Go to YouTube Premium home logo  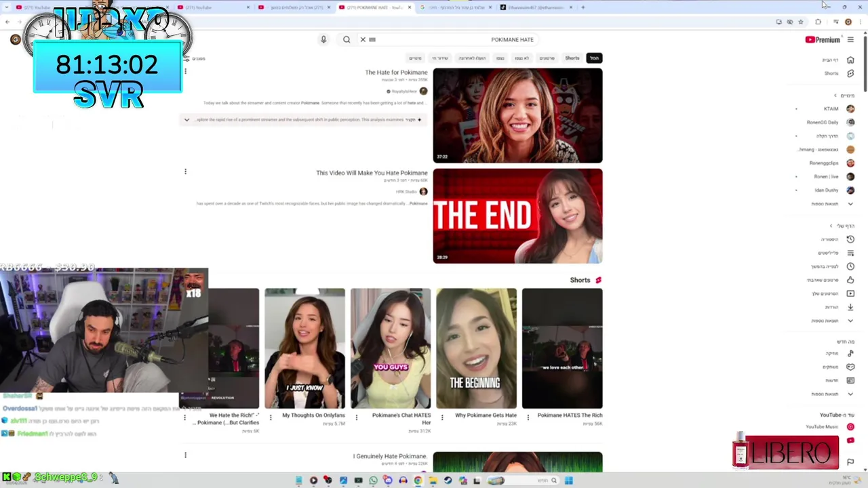click(823, 40)
